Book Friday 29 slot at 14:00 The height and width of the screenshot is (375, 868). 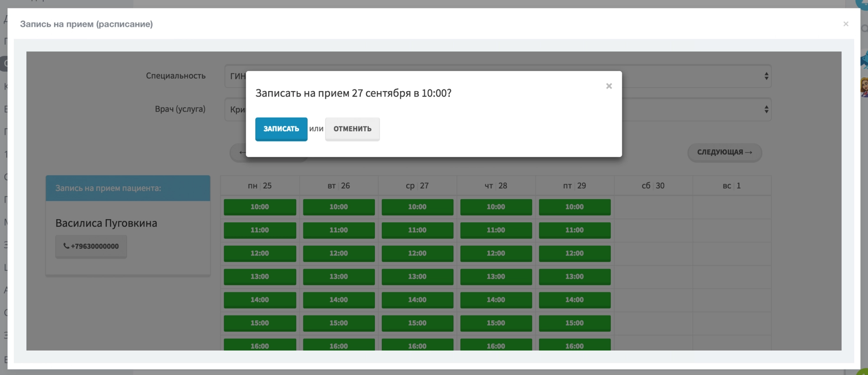574,300
